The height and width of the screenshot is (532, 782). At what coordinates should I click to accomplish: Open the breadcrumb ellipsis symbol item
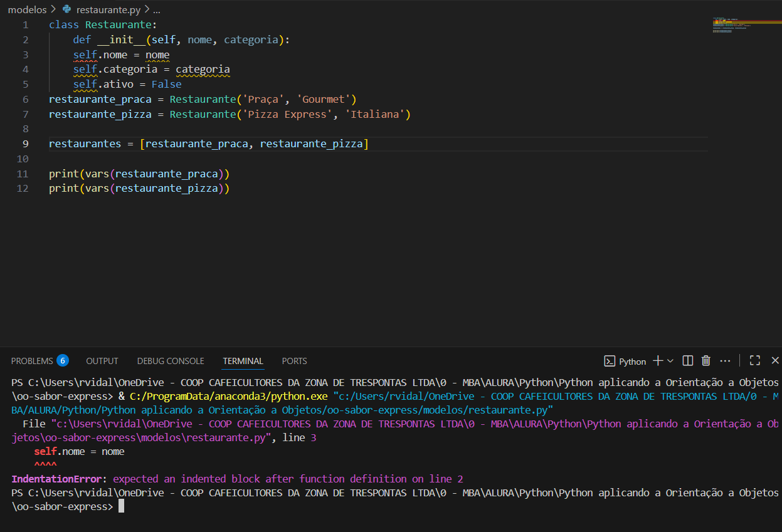157,10
